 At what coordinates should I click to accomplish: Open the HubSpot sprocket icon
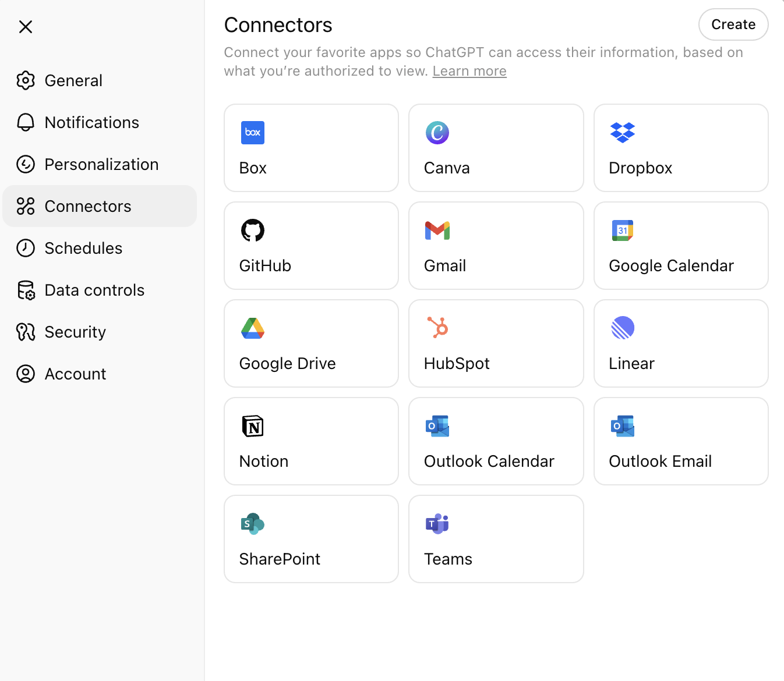[437, 328]
